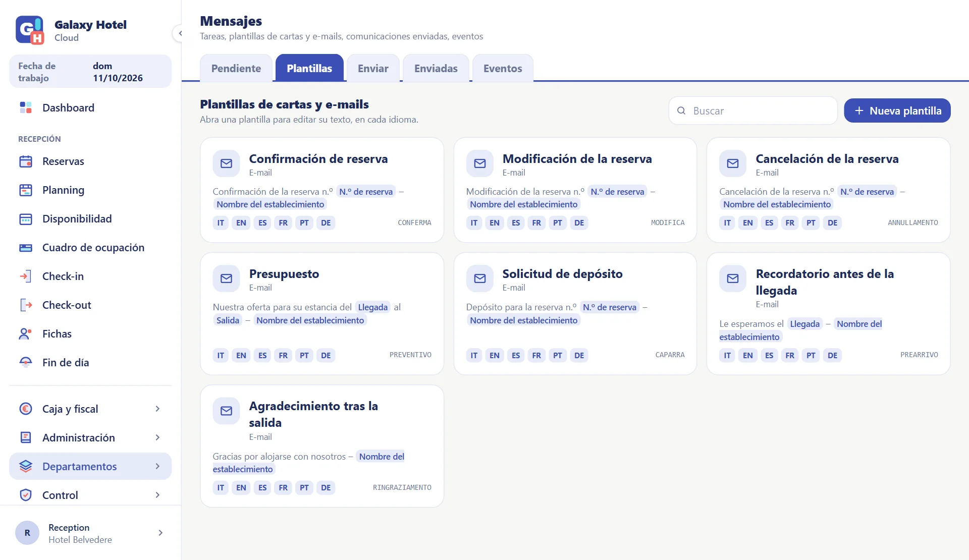The width and height of the screenshot is (969, 560).
Task: Click the Fin de día icon
Action: (x=26, y=363)
